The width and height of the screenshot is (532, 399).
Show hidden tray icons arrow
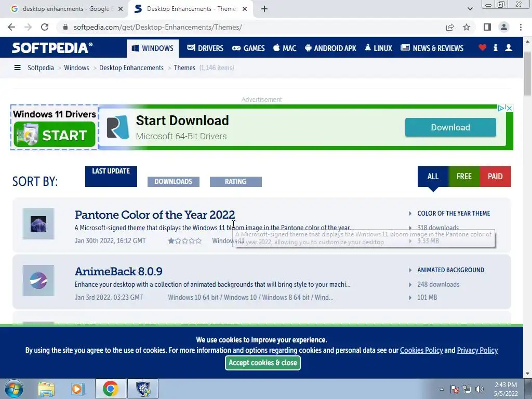pos(442,389)
